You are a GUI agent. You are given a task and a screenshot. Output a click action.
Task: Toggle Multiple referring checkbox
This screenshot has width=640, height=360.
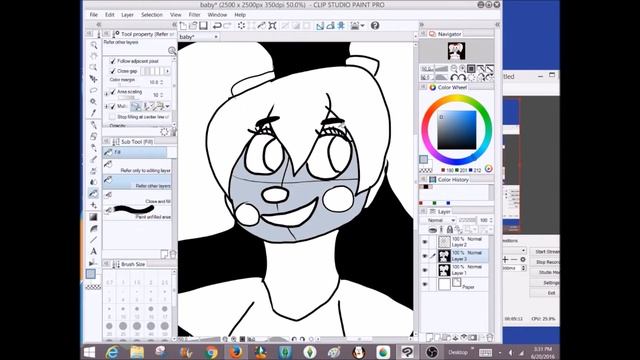[x=113, y=107]
